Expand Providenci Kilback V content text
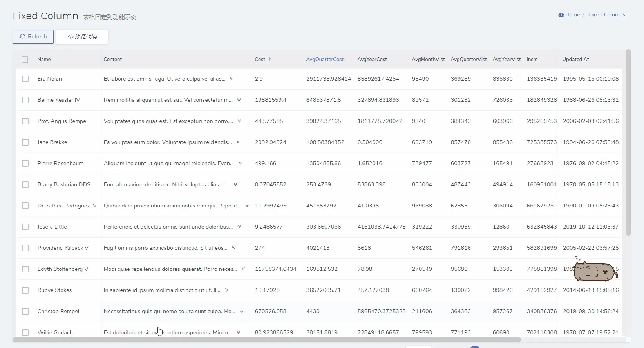 point(233,248)
